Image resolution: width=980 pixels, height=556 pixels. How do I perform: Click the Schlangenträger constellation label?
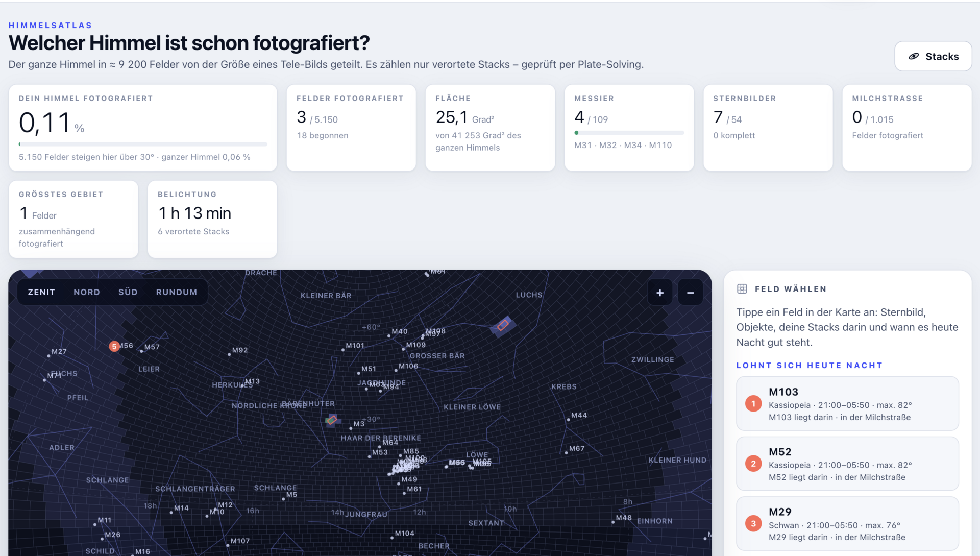tap(195, 489)
